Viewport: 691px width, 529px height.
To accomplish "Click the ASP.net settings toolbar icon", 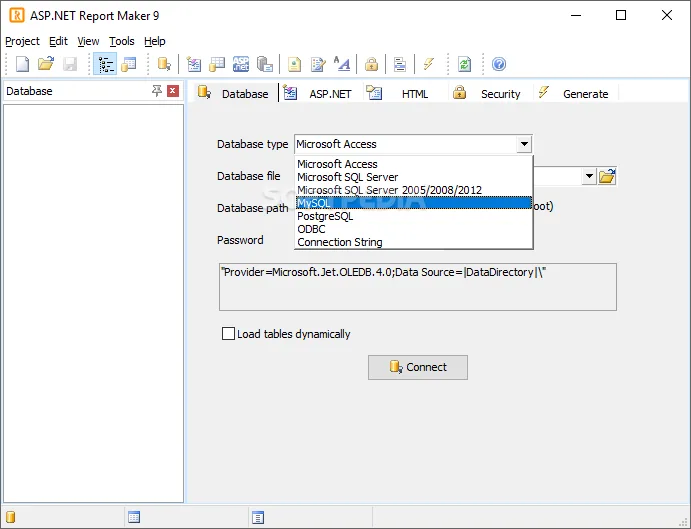I will [241, 64].
